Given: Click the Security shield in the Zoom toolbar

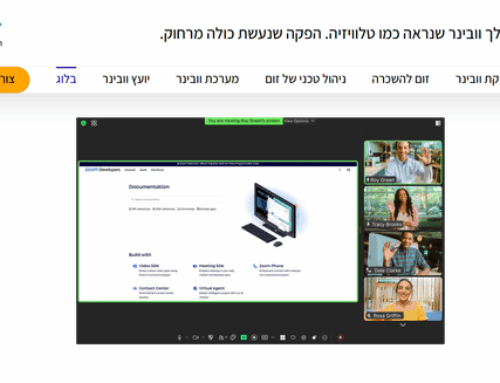Looking at the screenshot, I should tap(211, 337).
